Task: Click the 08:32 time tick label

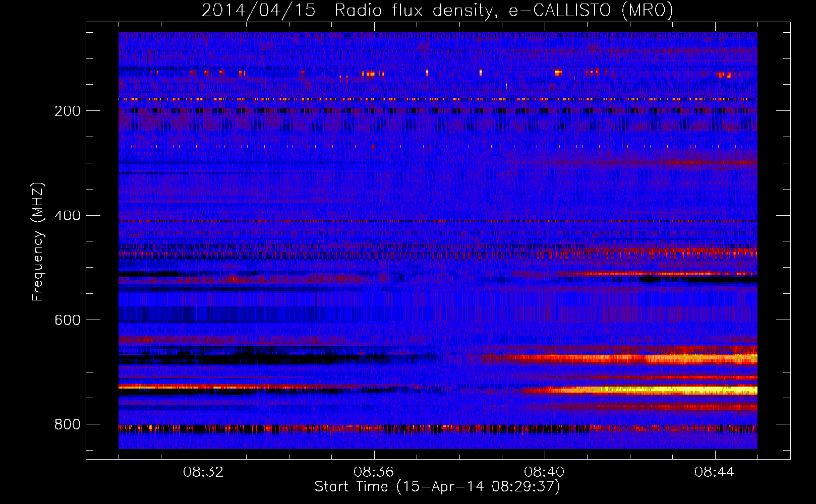Action: pos(204,472)
